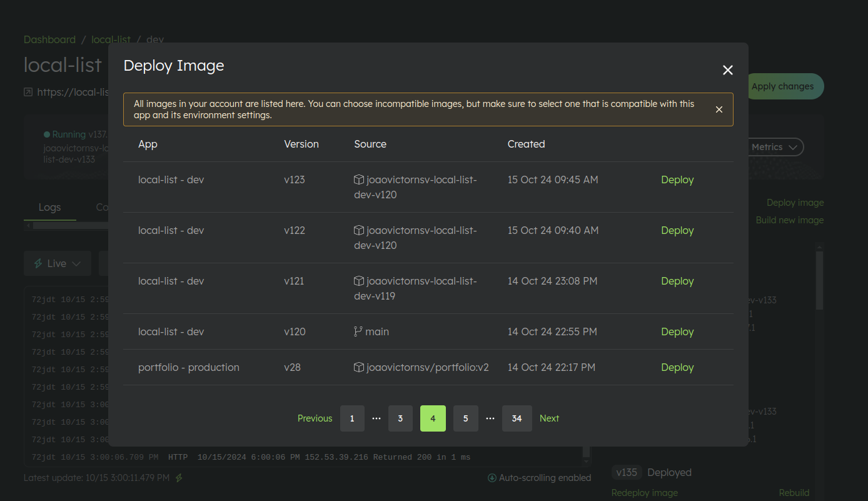Click the lightning bolt icon after the latest update time
Screen dimensions: 868x501
[178, 477]
